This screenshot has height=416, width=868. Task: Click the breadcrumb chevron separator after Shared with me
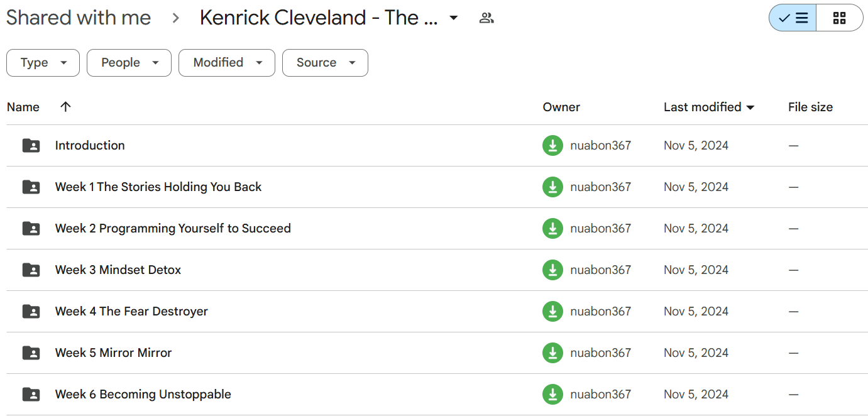(176, 18)
